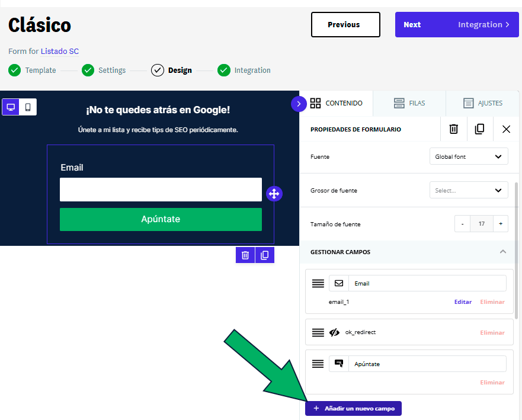The image size is (522, 420).
Task: Duplicate block with copy icon below form
Action: [x=265, y=255]
